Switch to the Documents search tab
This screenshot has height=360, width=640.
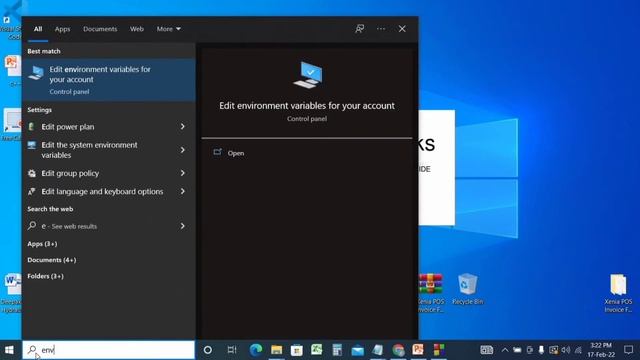pyautogui.click(x=100, y=29)
